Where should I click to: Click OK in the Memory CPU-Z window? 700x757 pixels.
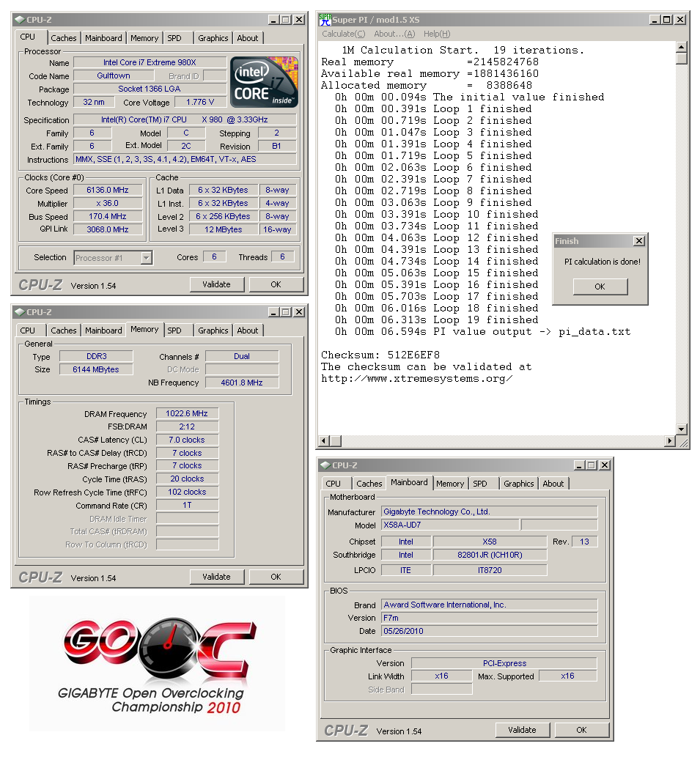276,577
